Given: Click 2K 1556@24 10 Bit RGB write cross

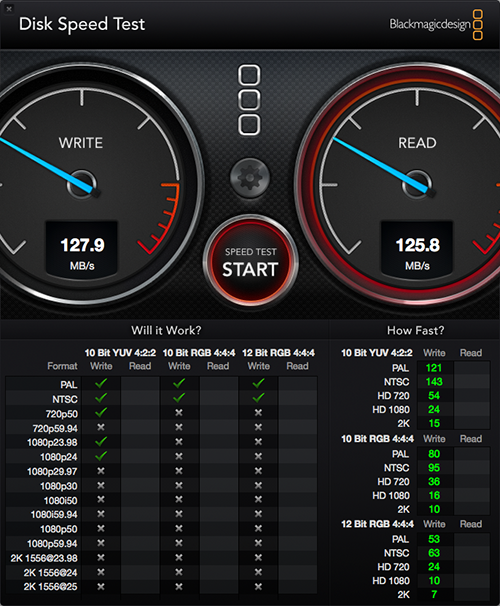Looking at the screenshot, I should 179,572.
